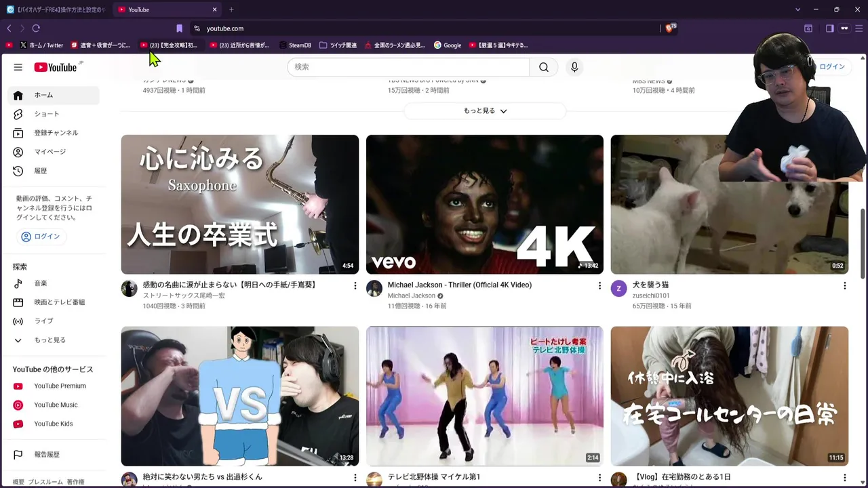Screen dimensions: 868x488
Task: Reload the page
Action: (36, 28)
